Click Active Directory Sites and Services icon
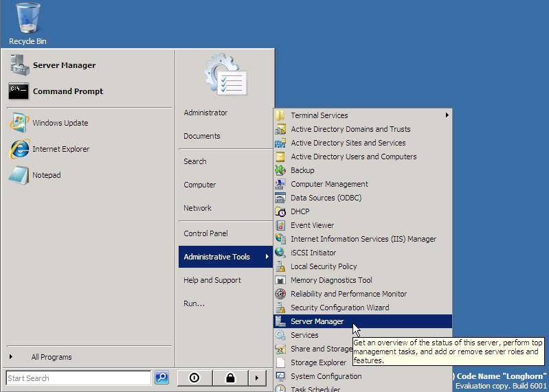The image size is (549, 392). point(280,143)
